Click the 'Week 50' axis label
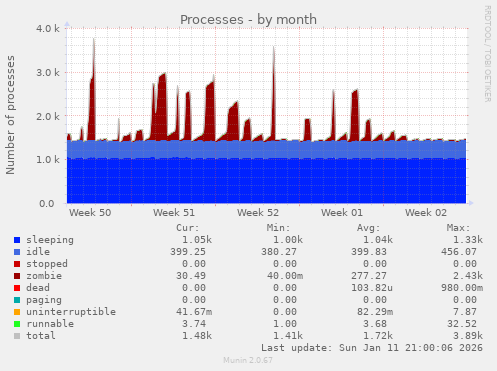 click(x=90, y=213)
